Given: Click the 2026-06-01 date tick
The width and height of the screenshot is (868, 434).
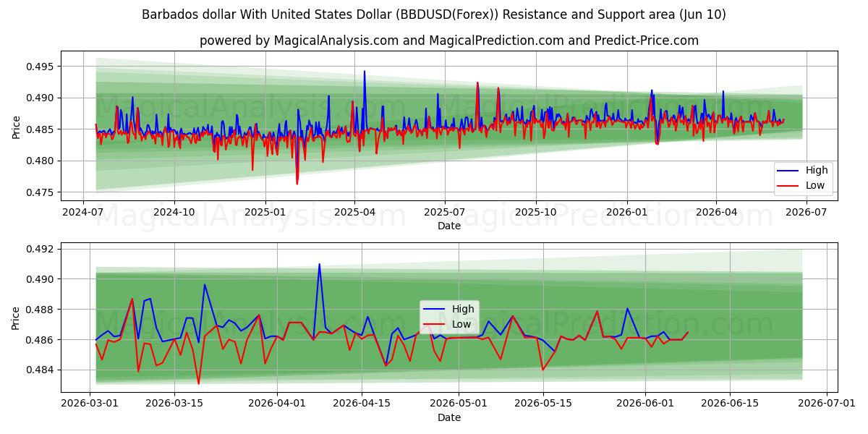Looking at the screenshot, I should [646, 404].
